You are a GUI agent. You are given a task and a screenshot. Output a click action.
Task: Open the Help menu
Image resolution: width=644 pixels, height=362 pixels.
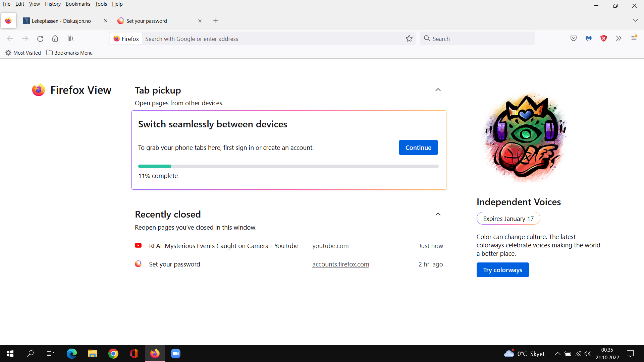pyautogui.click(x=117, y=4)
